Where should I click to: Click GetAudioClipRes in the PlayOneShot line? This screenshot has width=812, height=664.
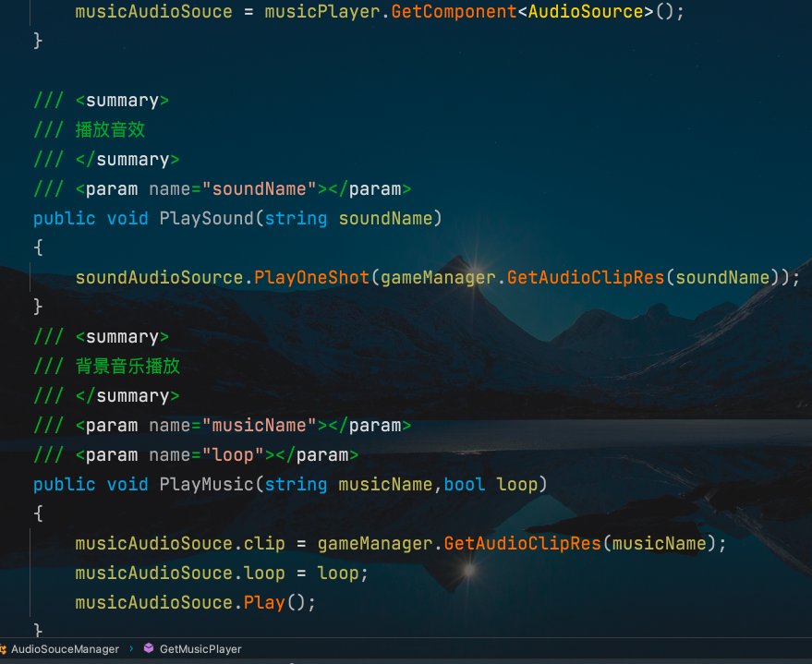tap(585, 277)
